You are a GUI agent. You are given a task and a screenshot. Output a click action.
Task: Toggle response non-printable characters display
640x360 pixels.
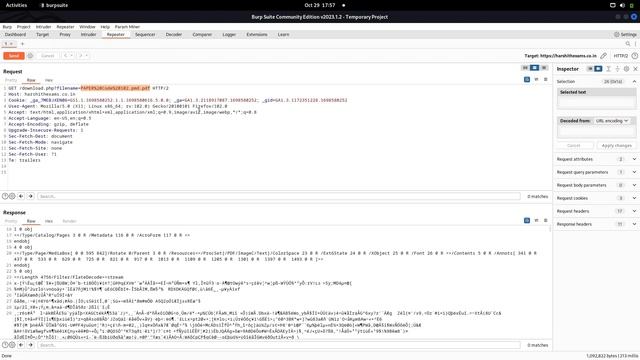(x=536, y=220)
